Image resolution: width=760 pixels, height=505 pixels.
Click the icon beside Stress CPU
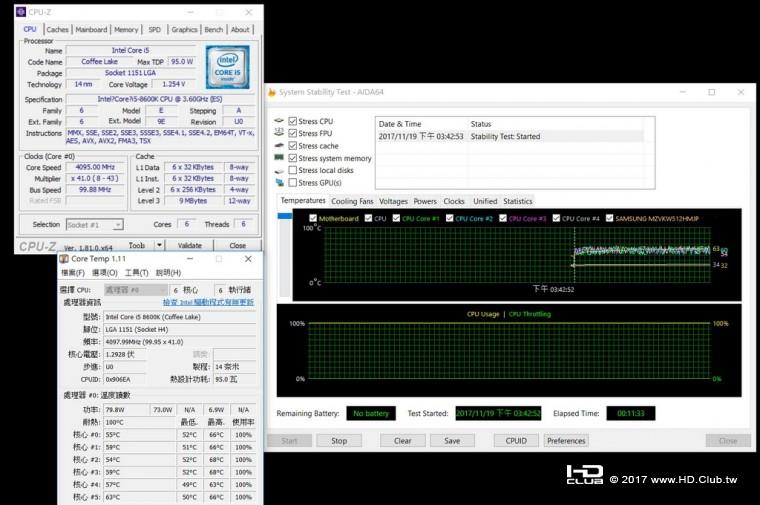click(x=279, y=122)
